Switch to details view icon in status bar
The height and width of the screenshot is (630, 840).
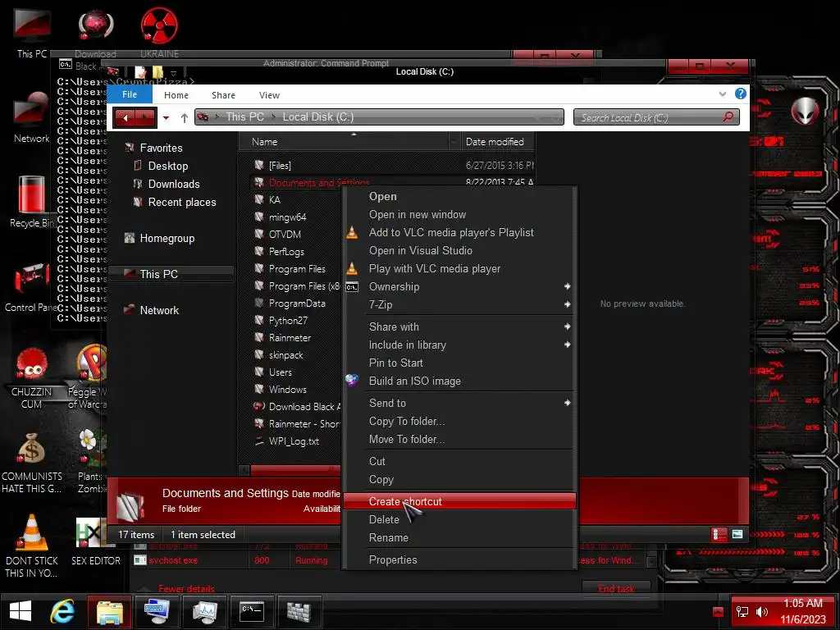(719, 534)
